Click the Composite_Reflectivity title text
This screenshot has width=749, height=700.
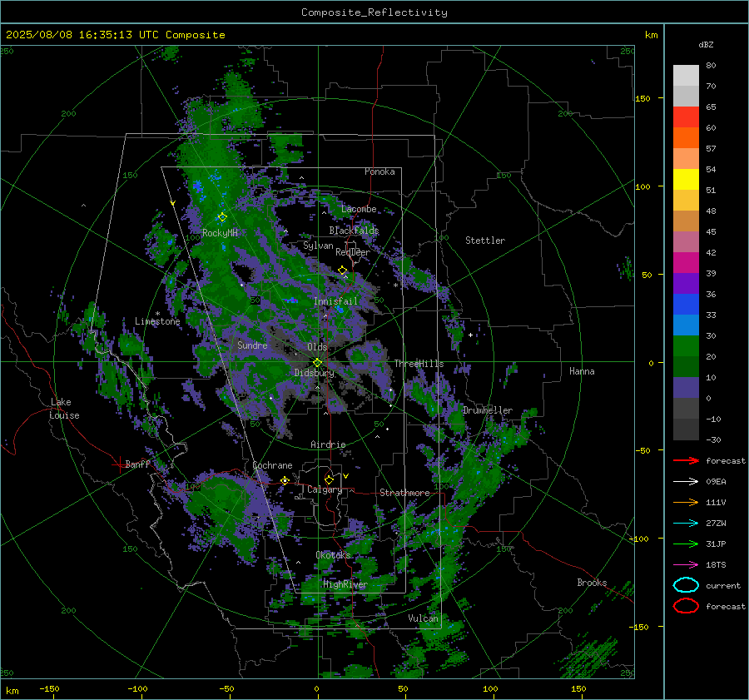pos(374,12)
